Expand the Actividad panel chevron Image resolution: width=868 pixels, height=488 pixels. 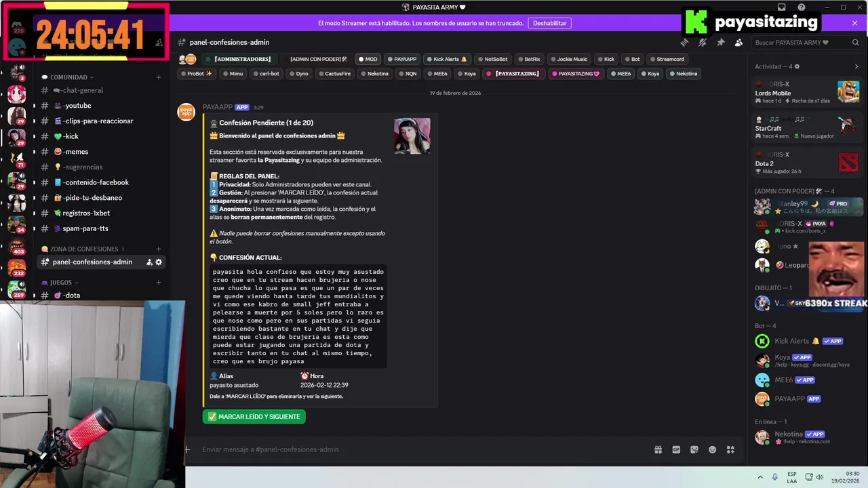coord(856,66)
